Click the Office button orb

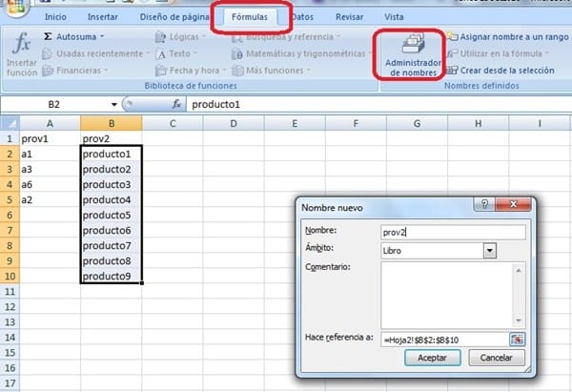click(x=15, y=7)
